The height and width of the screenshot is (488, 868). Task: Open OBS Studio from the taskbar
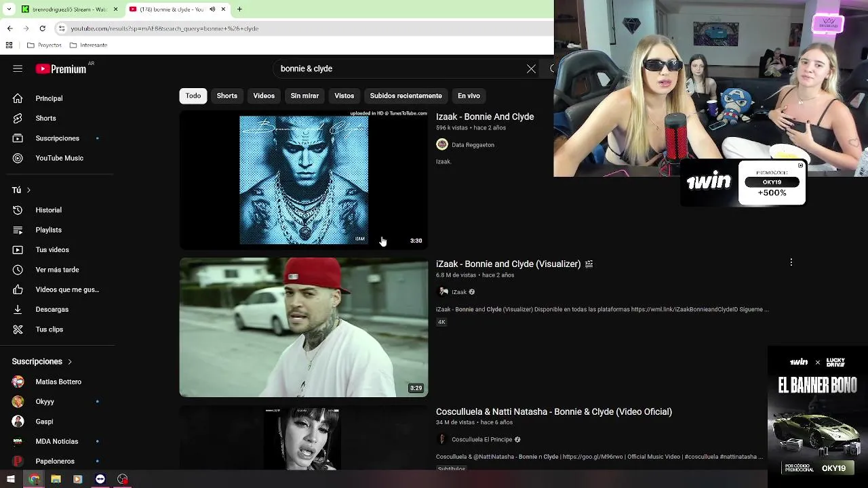point(123,479)
